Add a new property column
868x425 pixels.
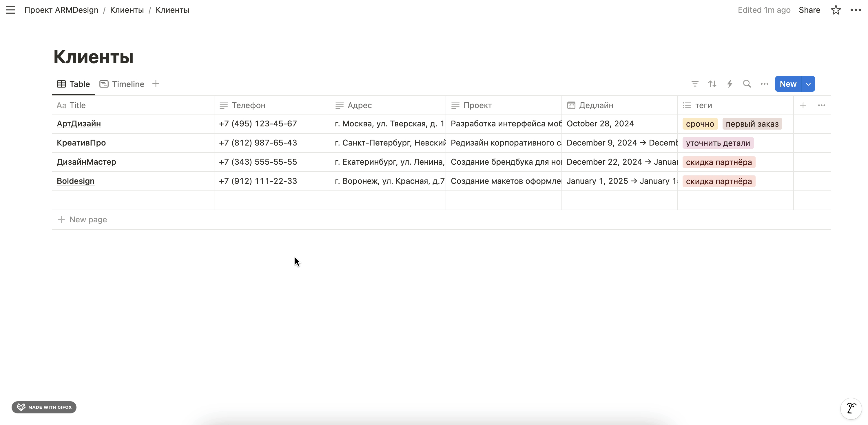(x=803, y=106)
